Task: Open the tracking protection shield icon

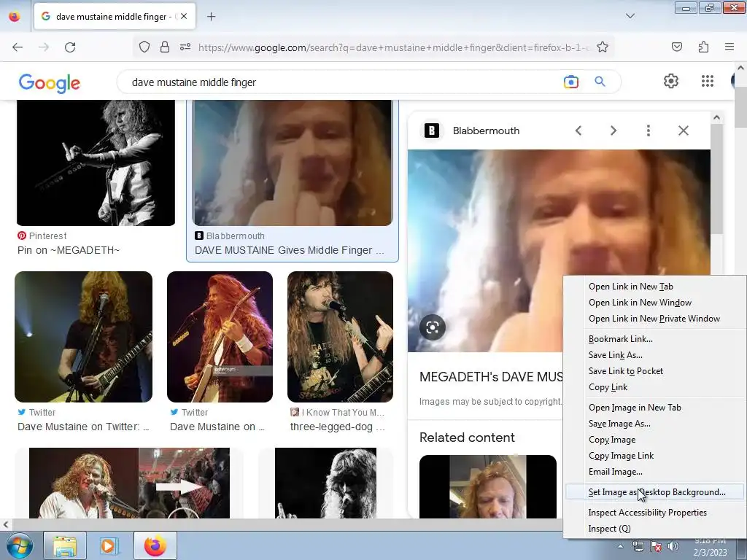Action: point(144,47)
